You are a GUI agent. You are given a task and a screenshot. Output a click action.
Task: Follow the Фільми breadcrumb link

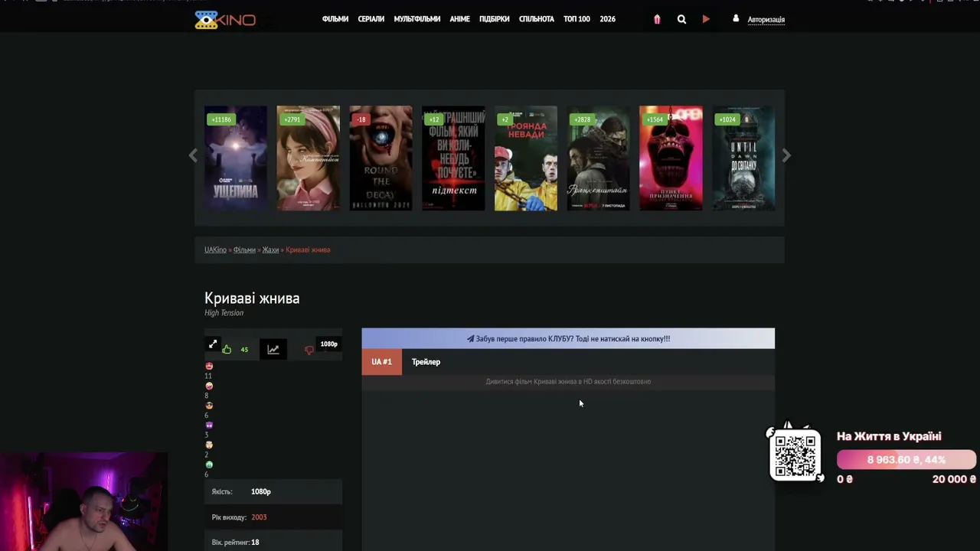point(244,250)
